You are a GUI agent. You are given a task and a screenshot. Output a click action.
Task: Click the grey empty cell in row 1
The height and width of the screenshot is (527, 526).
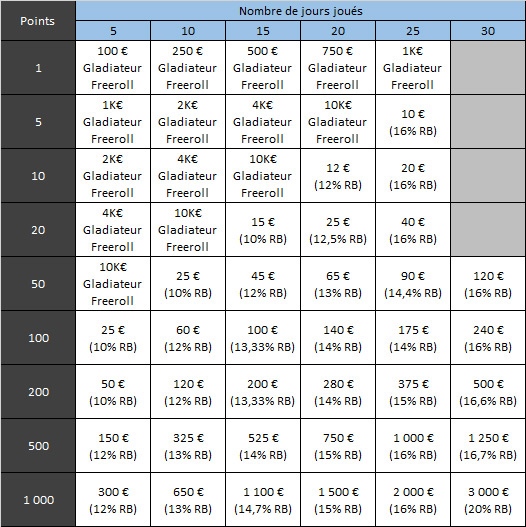488,68
